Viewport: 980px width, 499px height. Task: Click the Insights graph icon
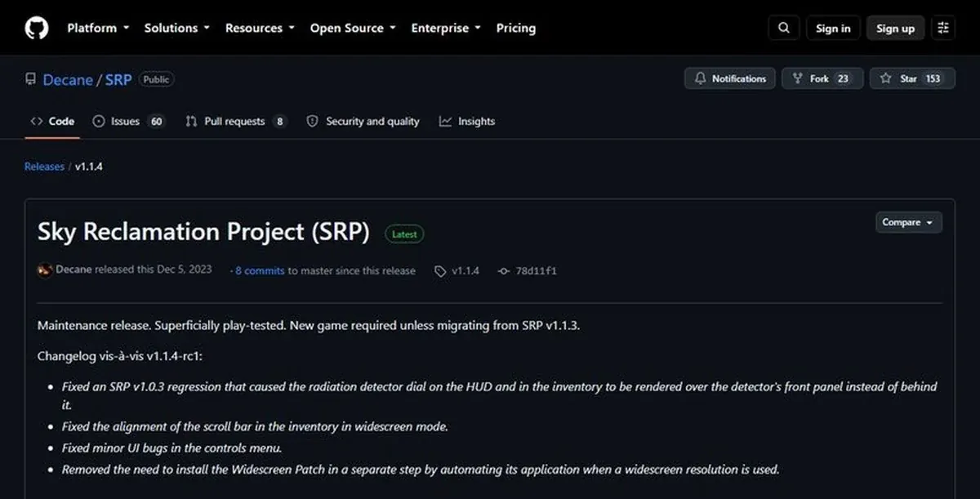point(445,121)
